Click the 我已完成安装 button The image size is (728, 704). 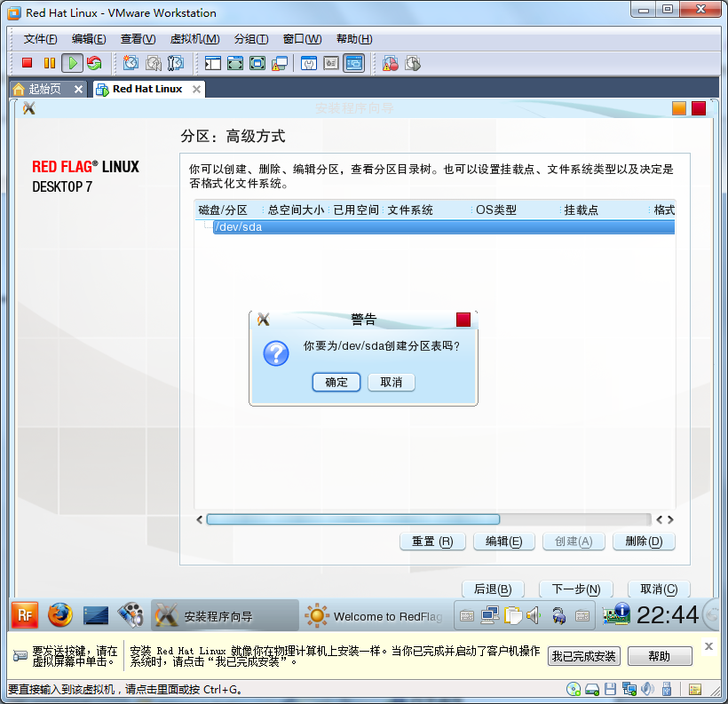[x=583, y=656]
